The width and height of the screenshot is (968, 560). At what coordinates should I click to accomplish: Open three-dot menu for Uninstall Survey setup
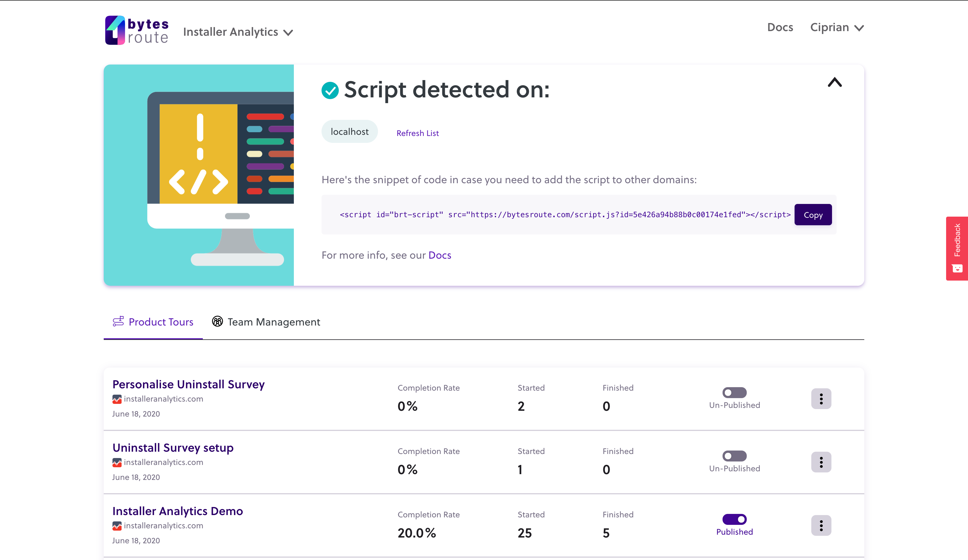click(x=821, y=462)
